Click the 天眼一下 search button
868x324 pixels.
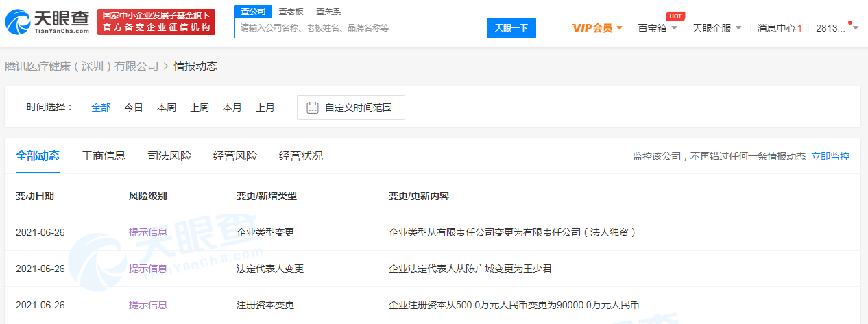(511, 28)
